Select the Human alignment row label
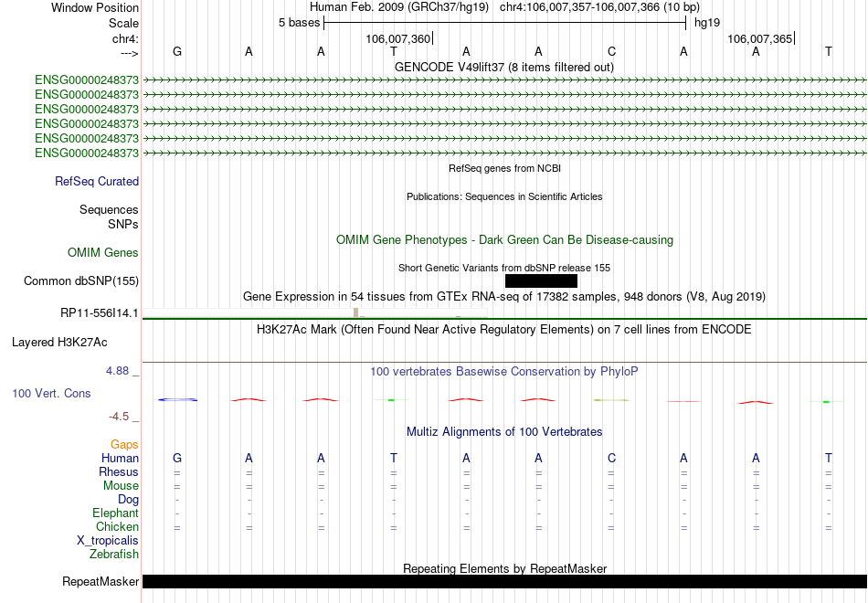Screen dimensions: 868x603 tap(120, 458)
